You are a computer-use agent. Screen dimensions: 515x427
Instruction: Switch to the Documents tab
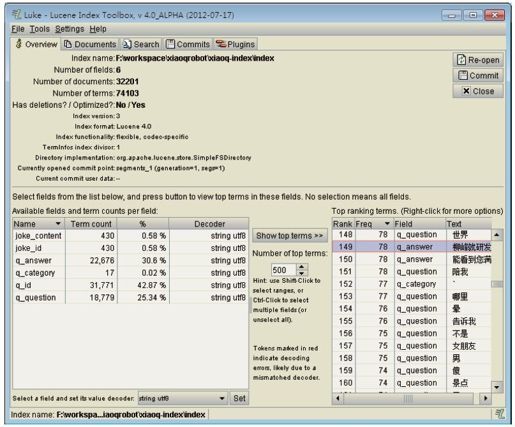click(90, 44)
